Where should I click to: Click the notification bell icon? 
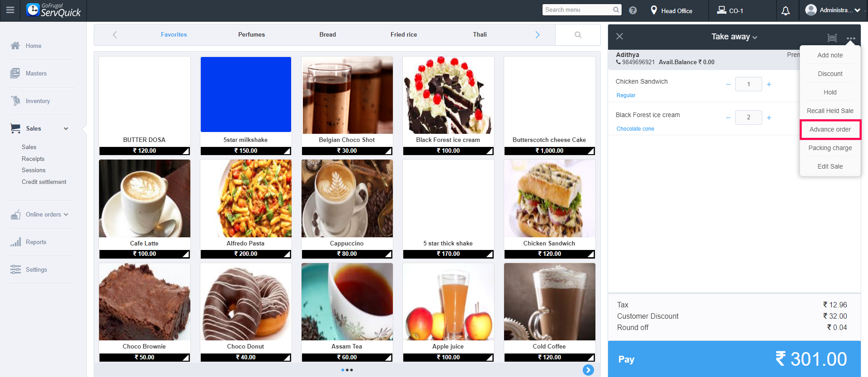click(x=786, y=11)
